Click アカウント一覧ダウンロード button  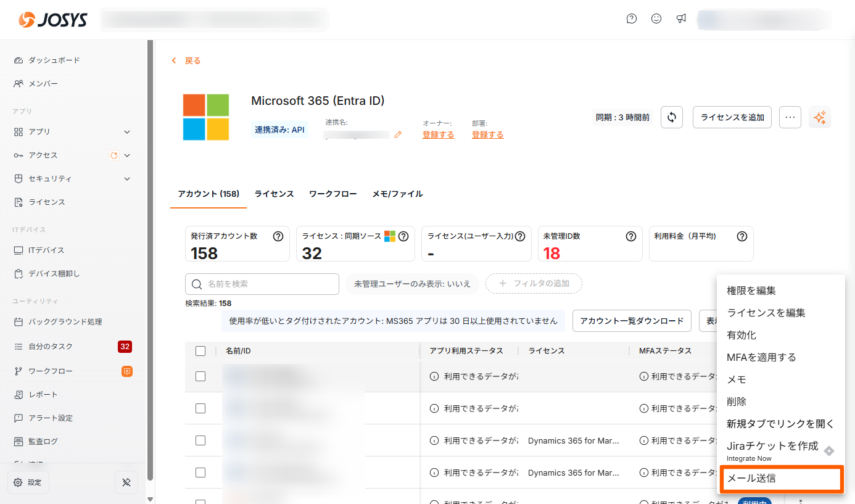click(632, 321)
